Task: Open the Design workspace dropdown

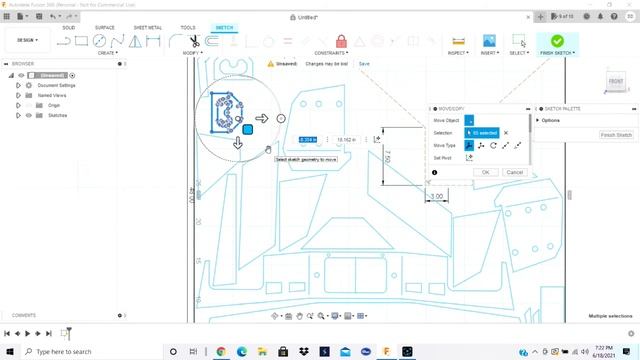Action: 27,40
